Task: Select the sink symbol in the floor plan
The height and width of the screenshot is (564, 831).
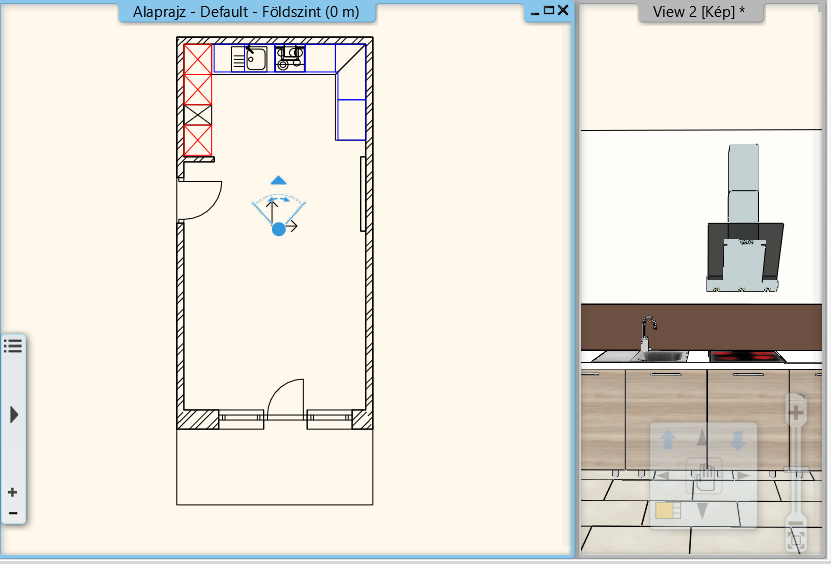Action: [x=250, y=58]
